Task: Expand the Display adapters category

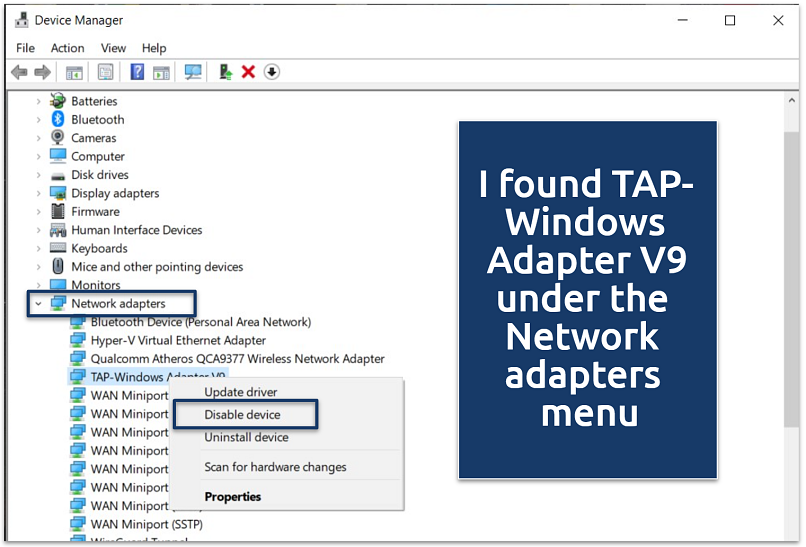Action: 39,193
